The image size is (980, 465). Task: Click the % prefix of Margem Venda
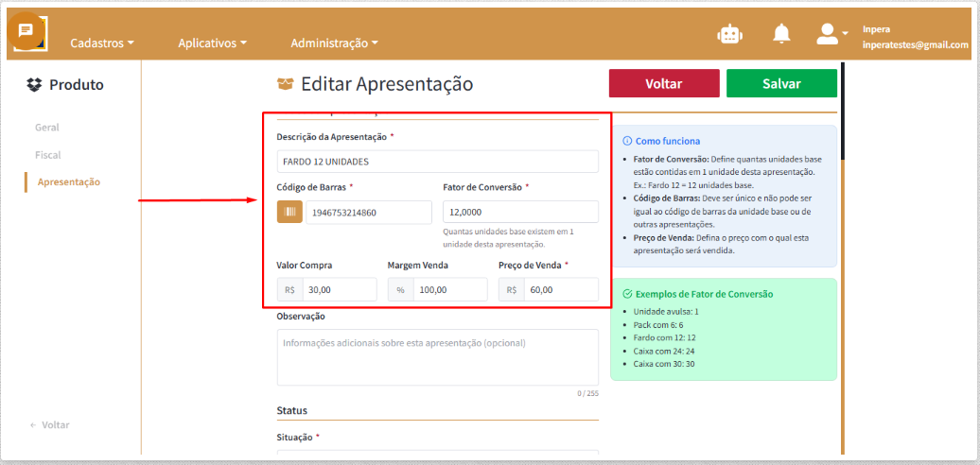pos(401,289)
